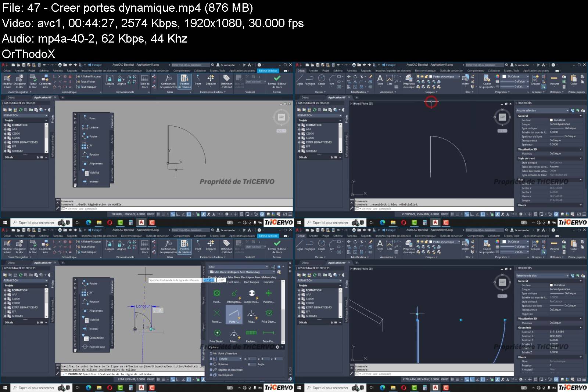Open Gestionnaire des paramètres in top-left frame
The height and width of the screenshot is (392, 588).
168,81
